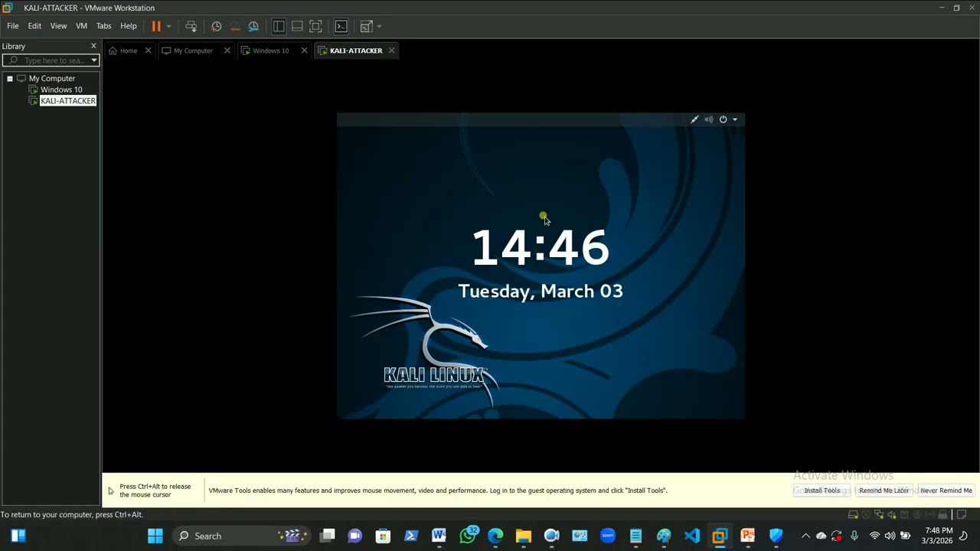This screenshot has width=980, height=551.
Task: Click the stretch guest display icon
Action: (x=366, y=26)
